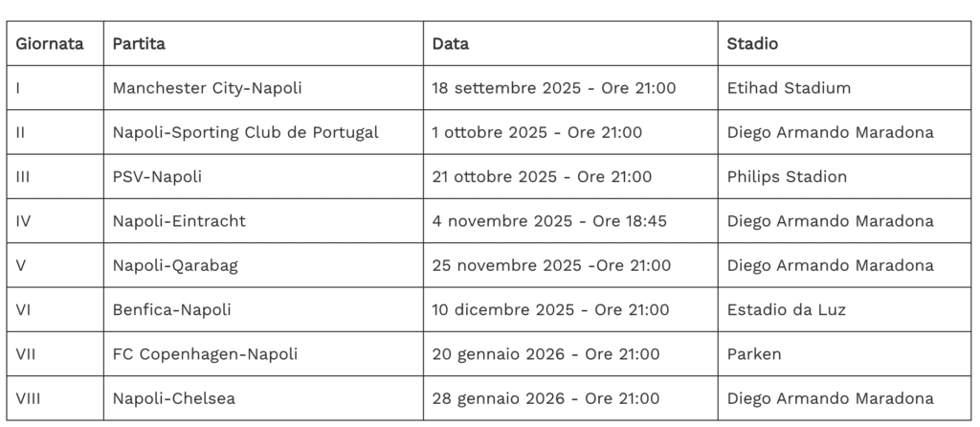Click the Benfica-Napoli match cell
980x427 pixels.
pyautogui.click(x=172, y=309)
